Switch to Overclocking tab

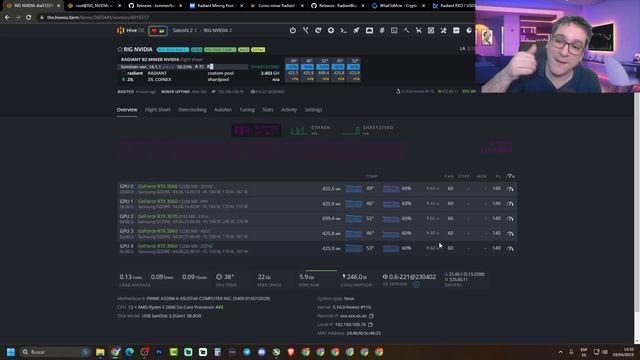coord(192,110)
